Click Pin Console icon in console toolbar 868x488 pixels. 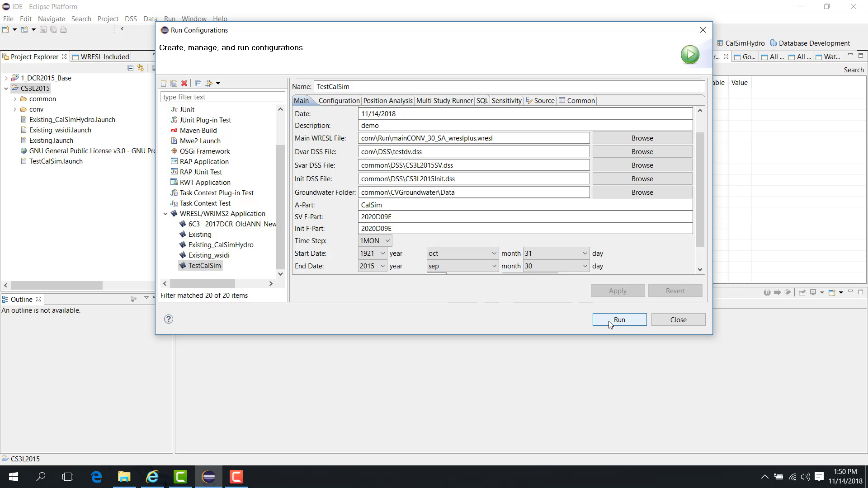(x=802, y=292)
